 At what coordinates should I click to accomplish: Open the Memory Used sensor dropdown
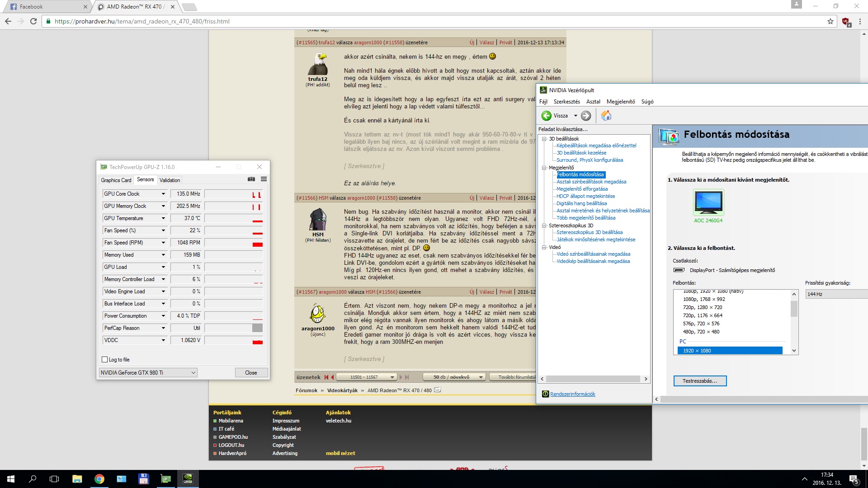pos(163,255)
